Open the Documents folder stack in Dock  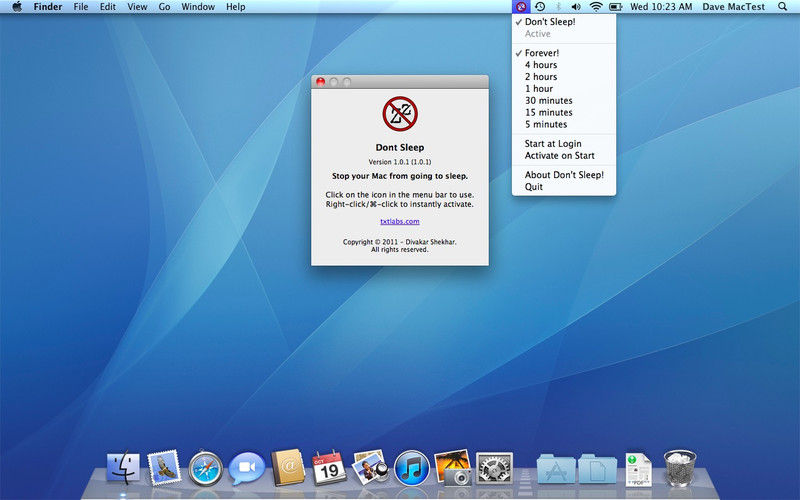click(x=597, y=468)
